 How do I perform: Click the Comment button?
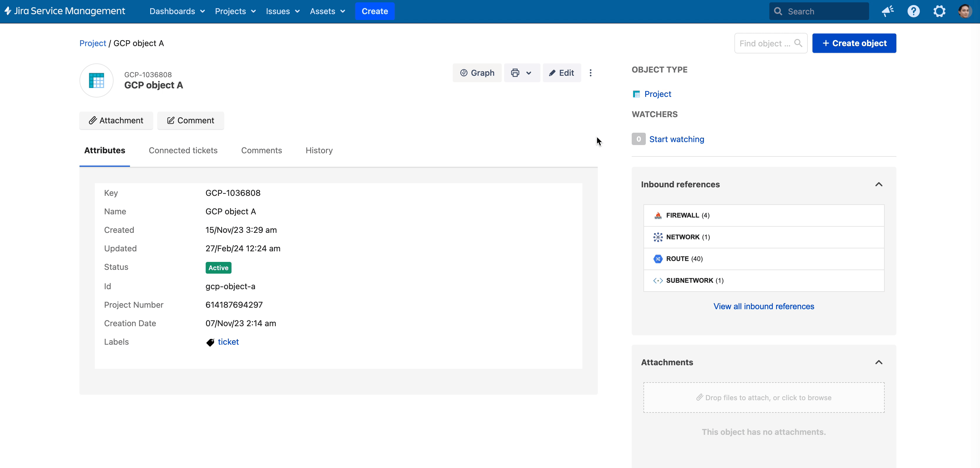[x=190, y=120]
